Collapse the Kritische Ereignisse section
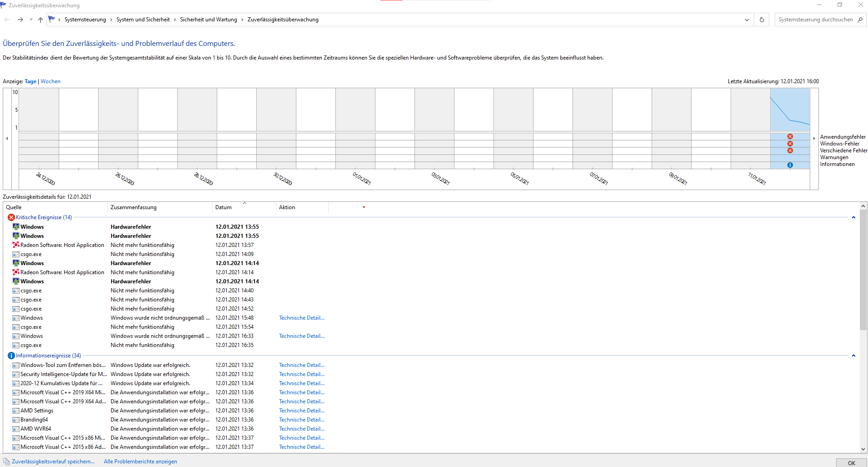868x467 pixels. pos(853,217)
